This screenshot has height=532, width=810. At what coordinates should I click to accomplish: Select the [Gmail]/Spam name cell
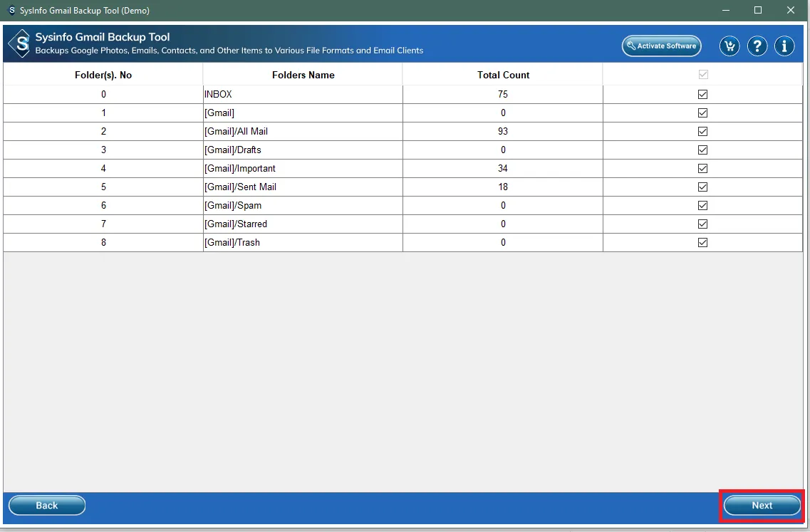point(303,206)
